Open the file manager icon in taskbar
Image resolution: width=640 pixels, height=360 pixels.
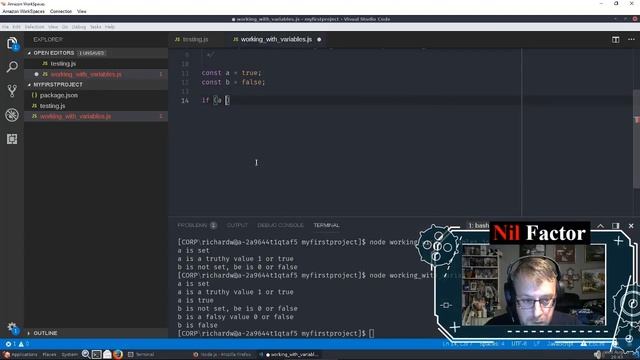click(107, 354)
